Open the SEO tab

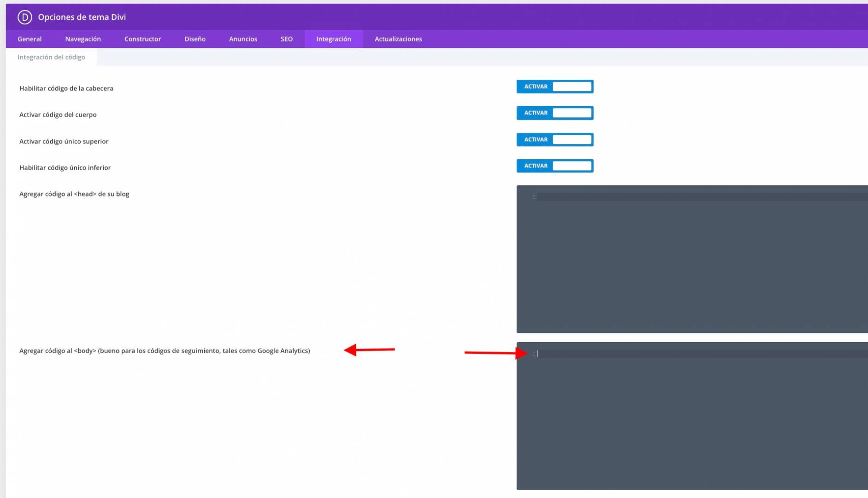point(287,39)
